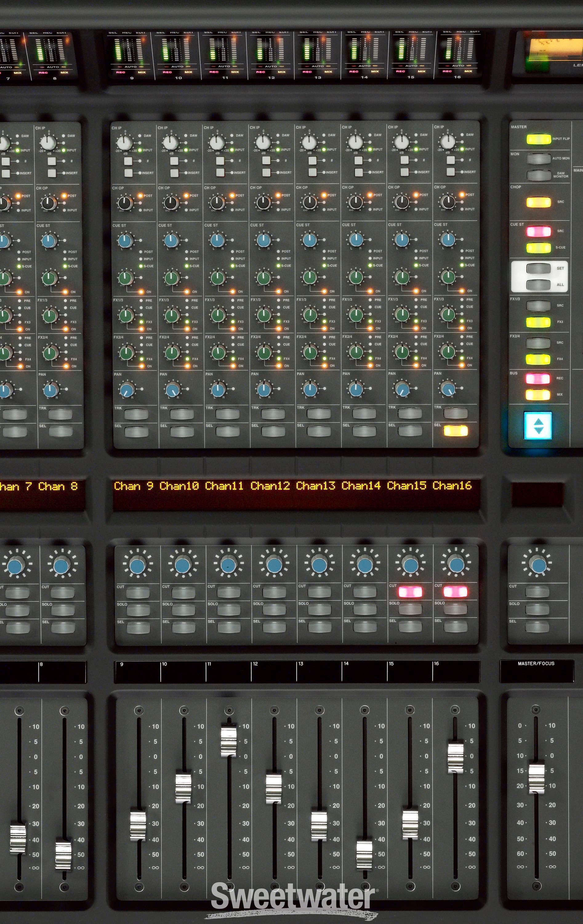The width and height of the screenshot is (583, 924).
Task: Click channel 12's CH IP gain knob
Action: [x=263, y=142]
